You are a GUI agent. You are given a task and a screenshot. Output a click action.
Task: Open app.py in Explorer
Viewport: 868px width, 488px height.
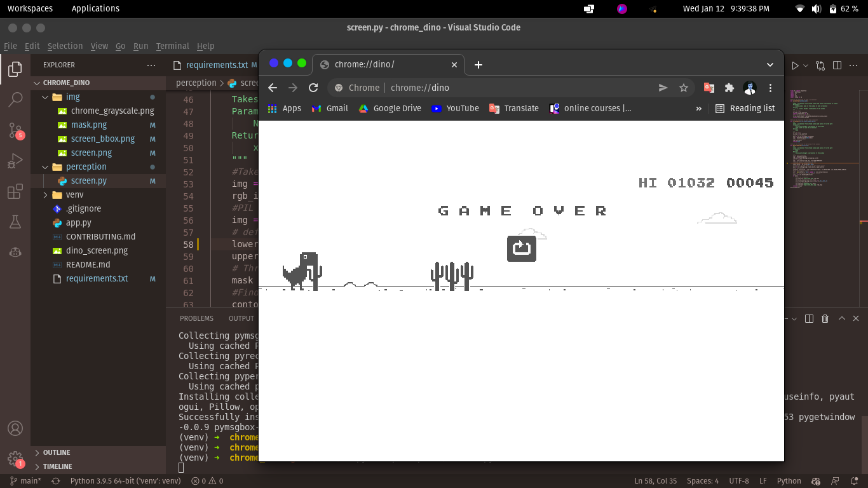coord(79,222)
